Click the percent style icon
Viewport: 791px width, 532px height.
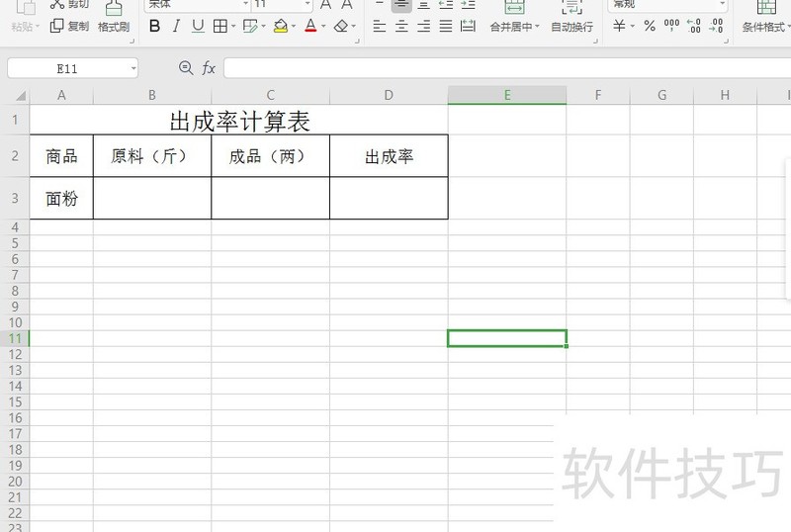650,27
